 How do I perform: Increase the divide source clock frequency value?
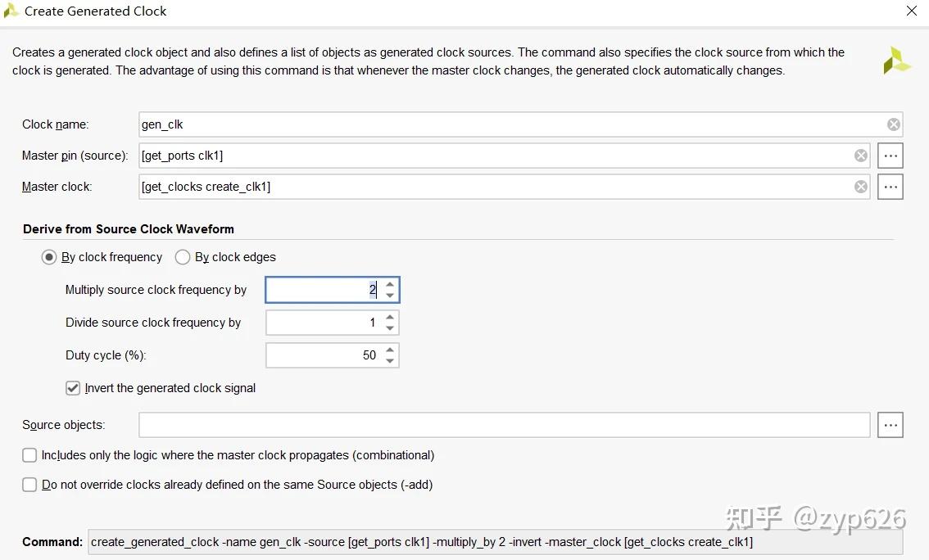390,317
